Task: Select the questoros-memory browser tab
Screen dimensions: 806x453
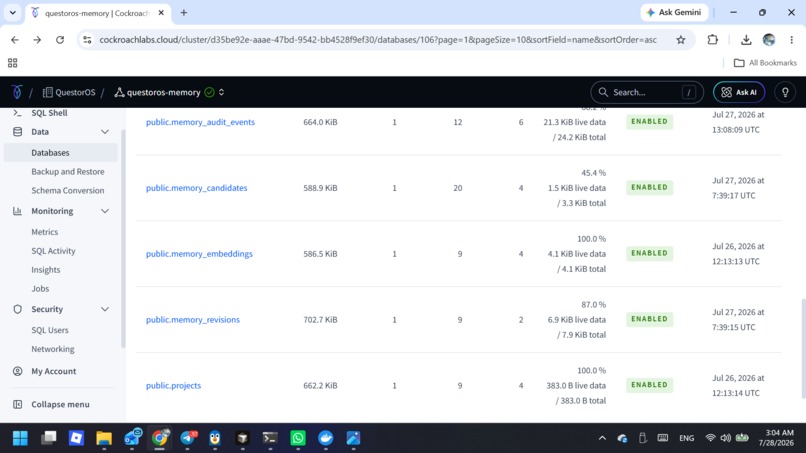Action: 97,13
